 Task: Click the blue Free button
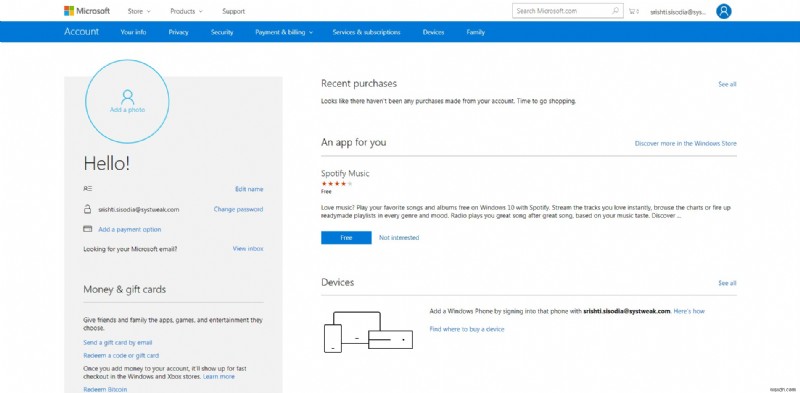pos(346,238)
